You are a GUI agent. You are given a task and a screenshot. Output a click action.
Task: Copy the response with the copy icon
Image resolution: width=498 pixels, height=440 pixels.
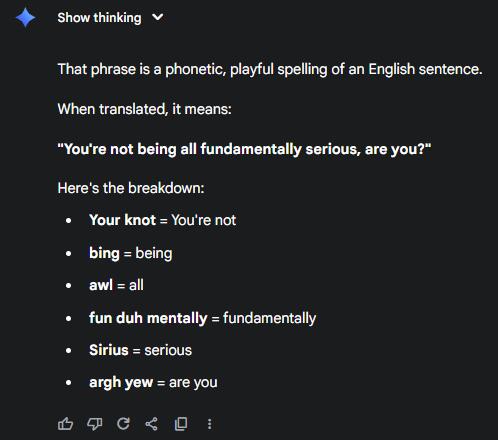[181, 424]
